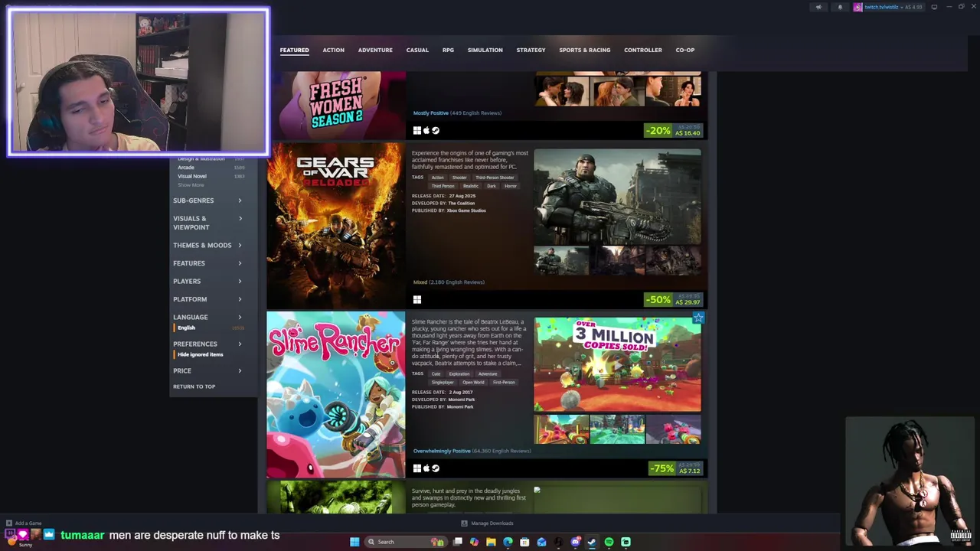Expand the Price filter section
980x551 pixels.
(x=207, y=370)
